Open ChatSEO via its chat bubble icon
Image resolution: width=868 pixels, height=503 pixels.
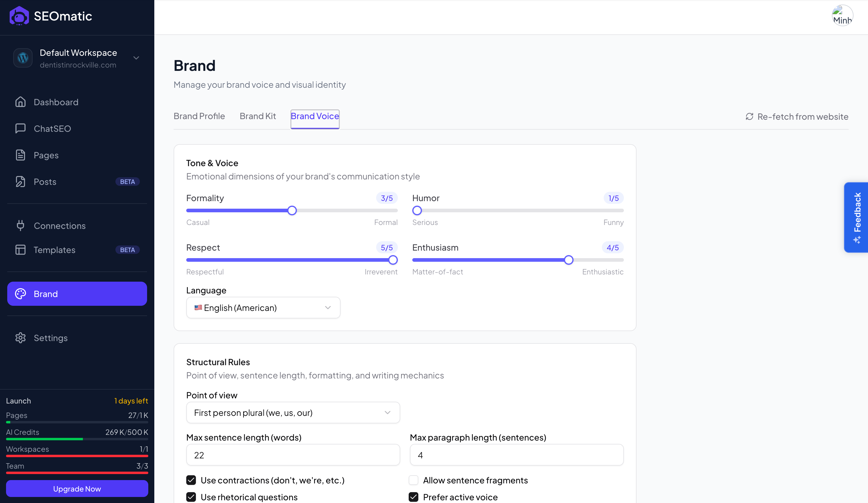coord(20,128)
